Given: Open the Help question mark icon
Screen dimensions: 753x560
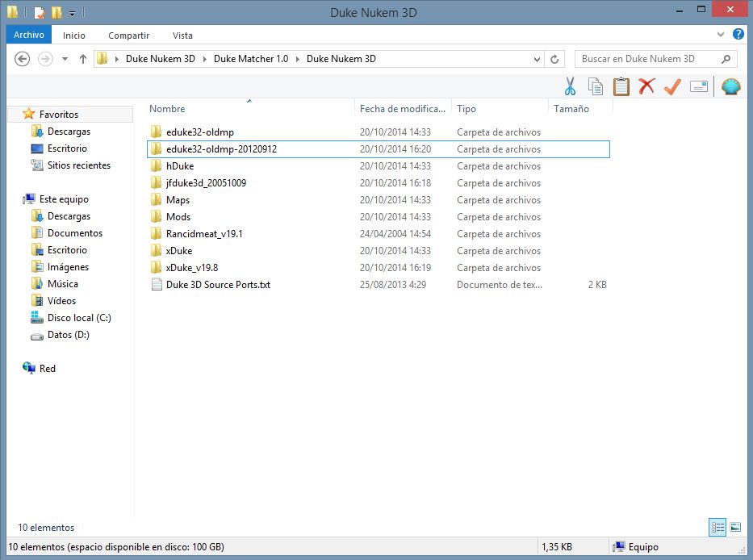Looking at the screenshot, I should pyautogui.click(x=738, y=34).
